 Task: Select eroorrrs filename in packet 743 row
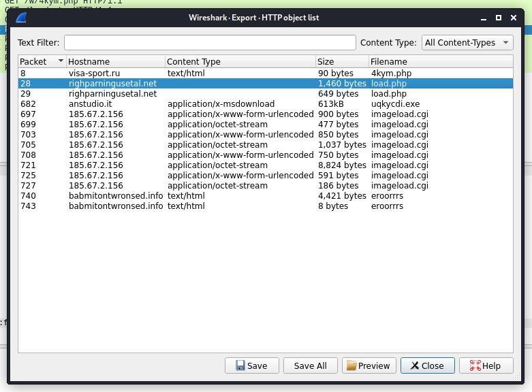[x=387, y=206]
